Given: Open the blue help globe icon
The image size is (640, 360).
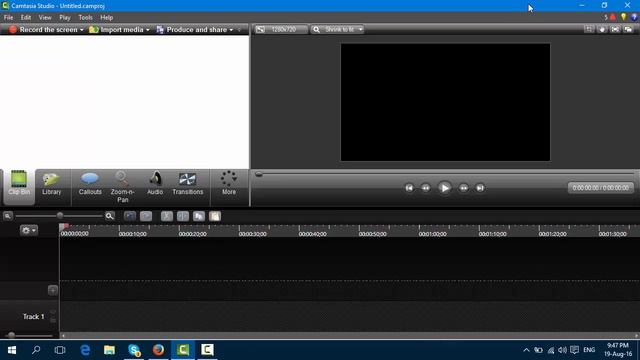Looking at the screenshot, I should [x=633, y=17].
